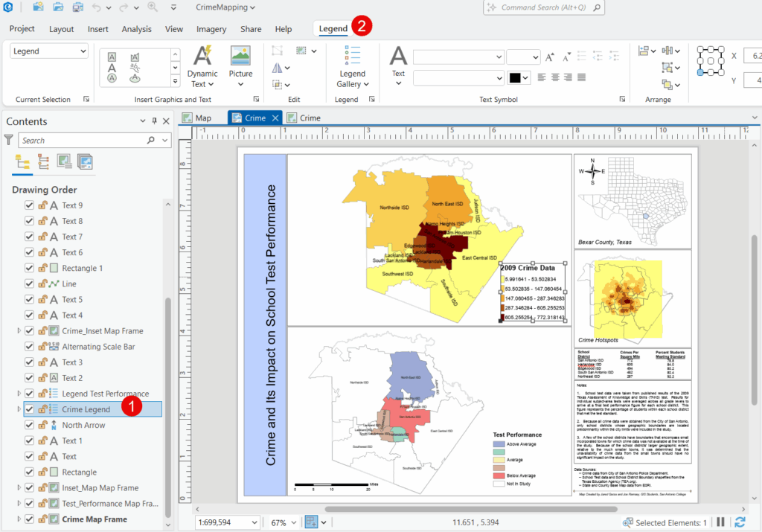Uncheck the Alternating Scale Bar checkbox
The image size is (762, 532).
30,347
